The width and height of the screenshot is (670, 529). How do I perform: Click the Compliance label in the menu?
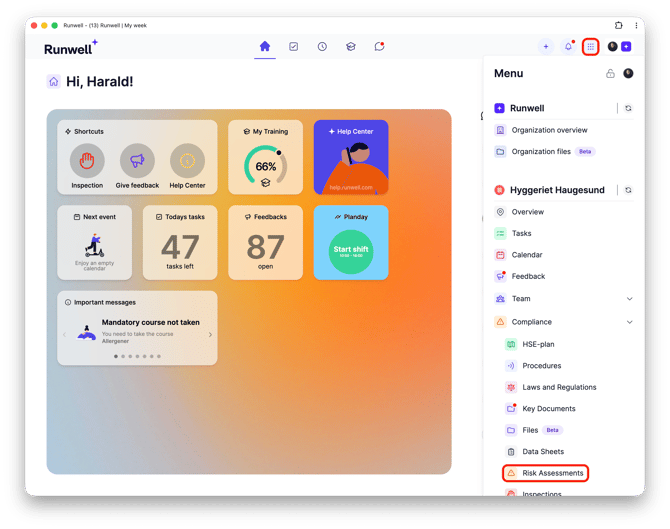[x=532, y=322]
